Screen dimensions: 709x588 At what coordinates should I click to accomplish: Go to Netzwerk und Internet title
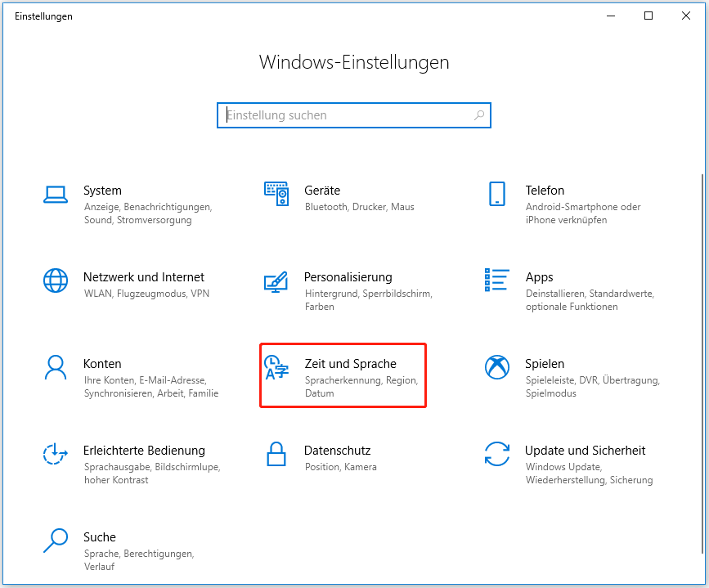click(144, 277)
